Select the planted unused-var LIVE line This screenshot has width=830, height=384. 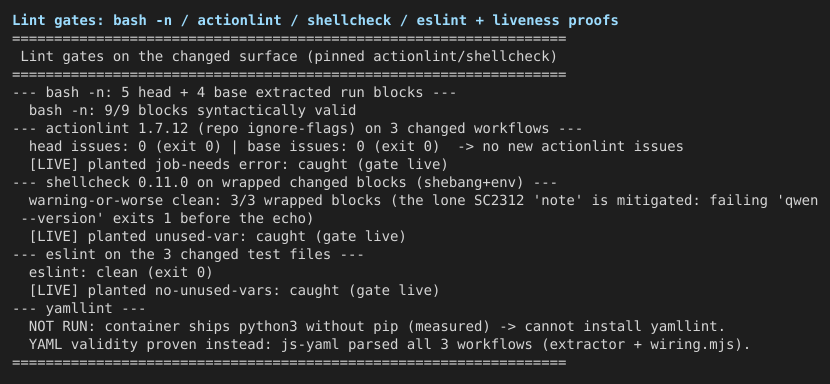click(217, 237)
